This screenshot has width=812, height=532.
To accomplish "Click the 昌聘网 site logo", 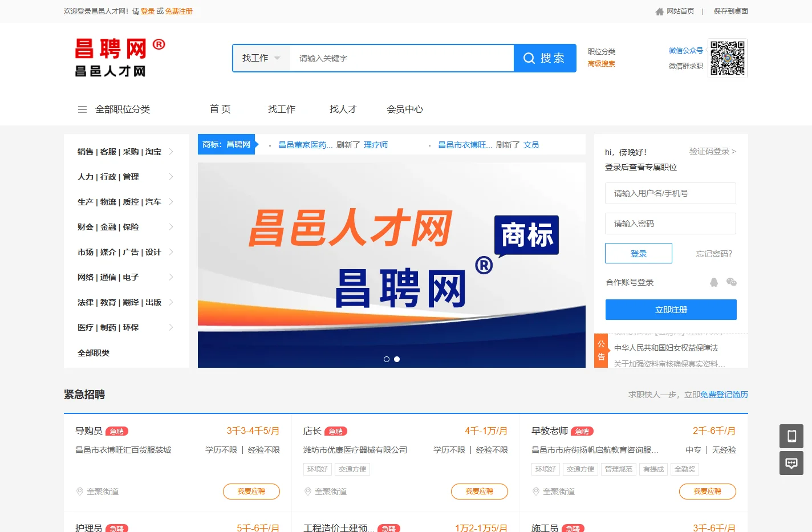I will [120, 58].
